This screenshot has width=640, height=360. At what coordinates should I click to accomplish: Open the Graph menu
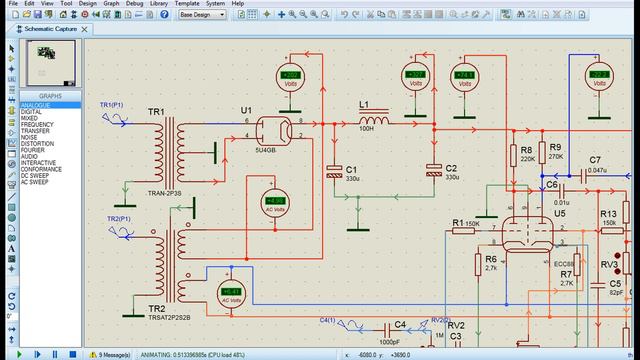click(111, 3)
